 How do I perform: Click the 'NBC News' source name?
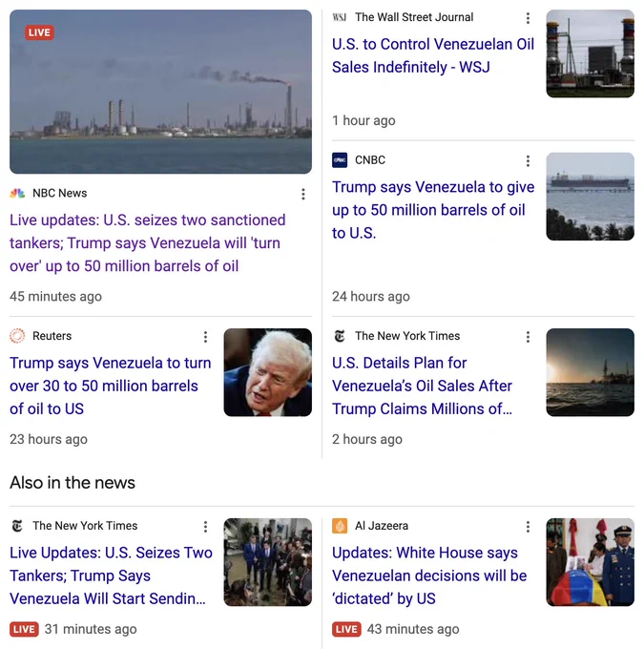point(59,194)
